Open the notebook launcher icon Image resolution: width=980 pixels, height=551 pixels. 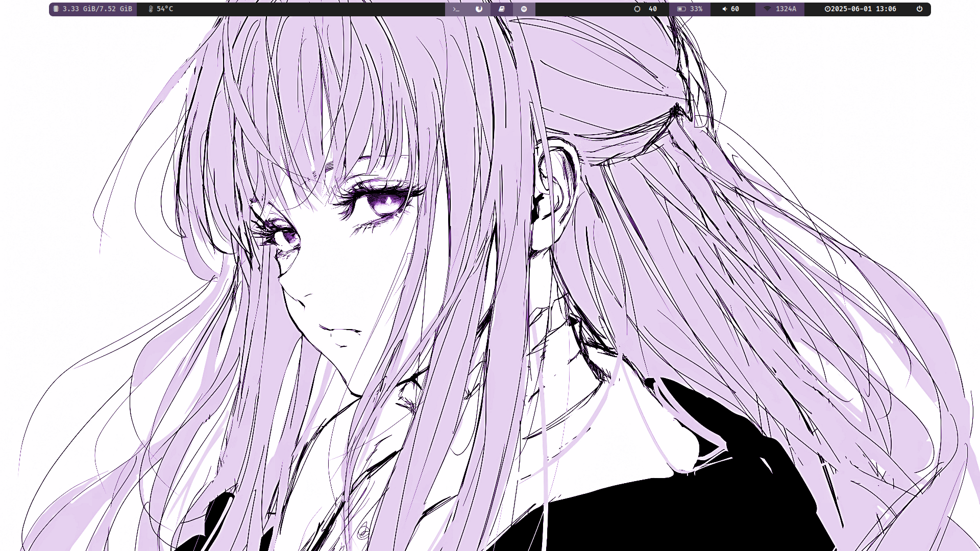(502, 9)
